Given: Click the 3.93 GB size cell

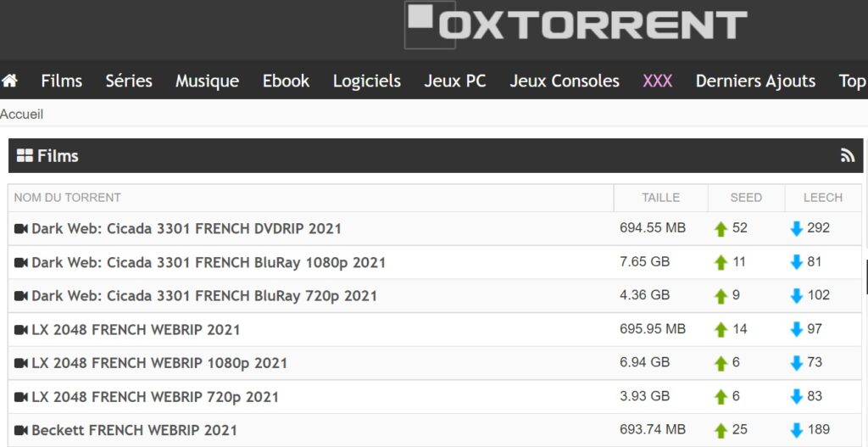Looking at the screenshot, I should [645, 396].
